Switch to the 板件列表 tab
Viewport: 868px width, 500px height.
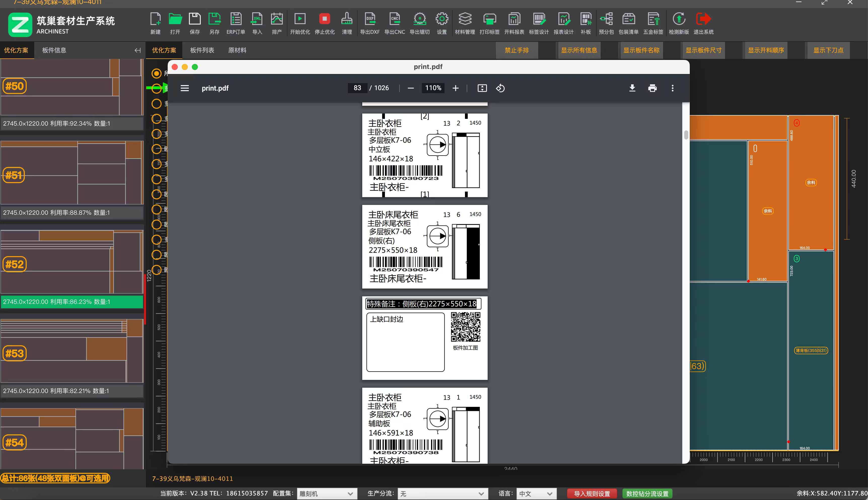pos(202,51)
